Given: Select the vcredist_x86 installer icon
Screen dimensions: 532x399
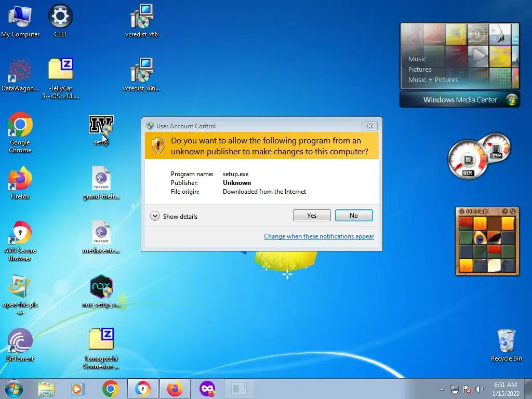Looking at the screenshot, I should pyautogui.click(x=141, y=21).
